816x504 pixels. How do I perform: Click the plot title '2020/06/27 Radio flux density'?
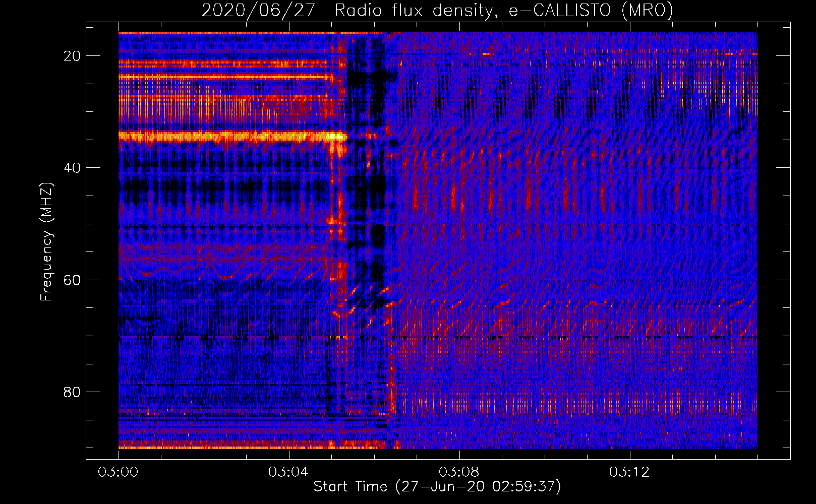pyautogui.click(x=437, y=10)
